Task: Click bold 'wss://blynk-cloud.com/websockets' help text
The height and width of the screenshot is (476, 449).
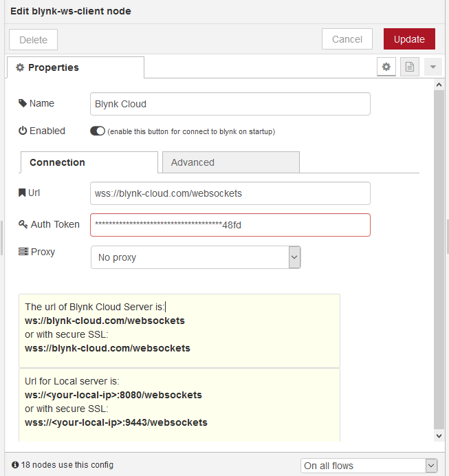Action: point(107,348)
